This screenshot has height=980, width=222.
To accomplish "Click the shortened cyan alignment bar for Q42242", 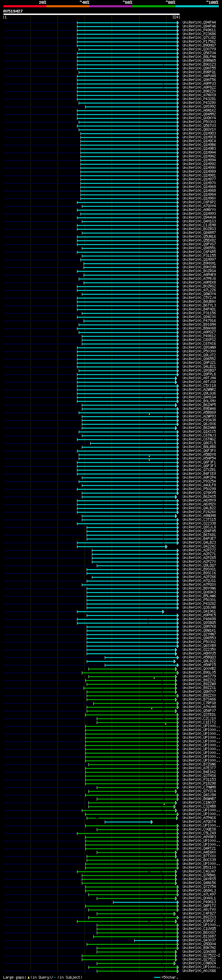I will pos(122,547).
